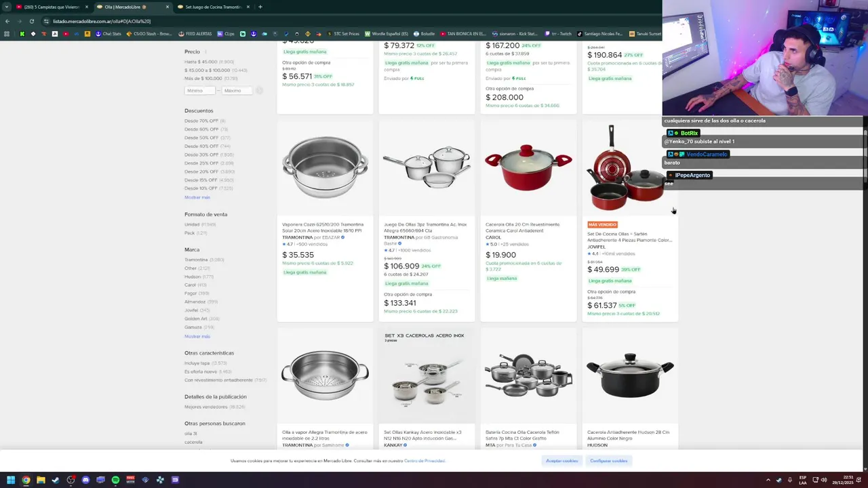The width and height of the screenshot is (868, 488).
Task: Close the Olla | MercadoLibre tab
Action: 167,7
